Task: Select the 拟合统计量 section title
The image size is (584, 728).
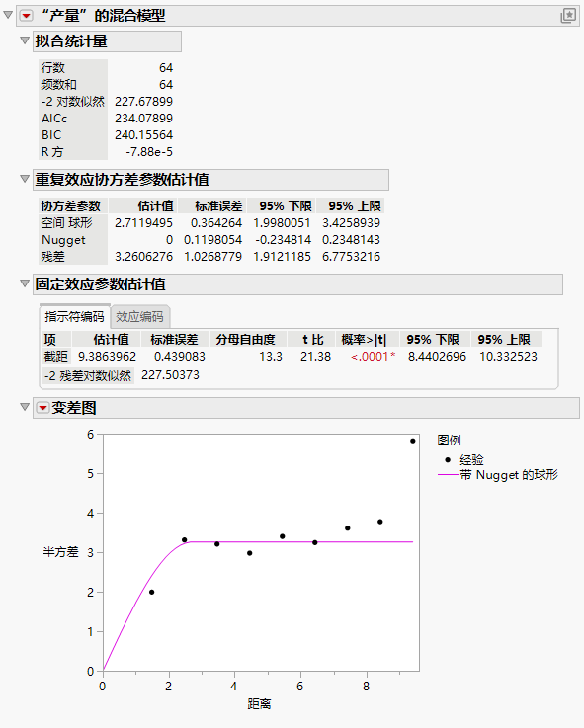Action: point(71,41)
